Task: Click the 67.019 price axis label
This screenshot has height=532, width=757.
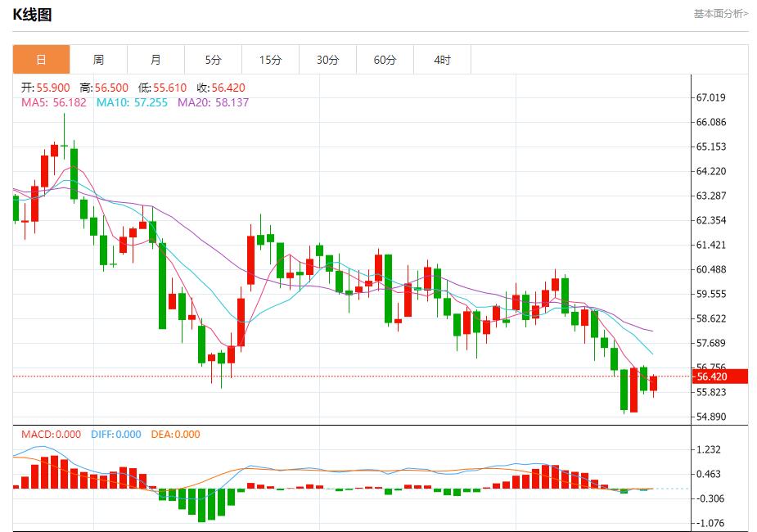Action: pyautogui.click(x=710, y=97)
